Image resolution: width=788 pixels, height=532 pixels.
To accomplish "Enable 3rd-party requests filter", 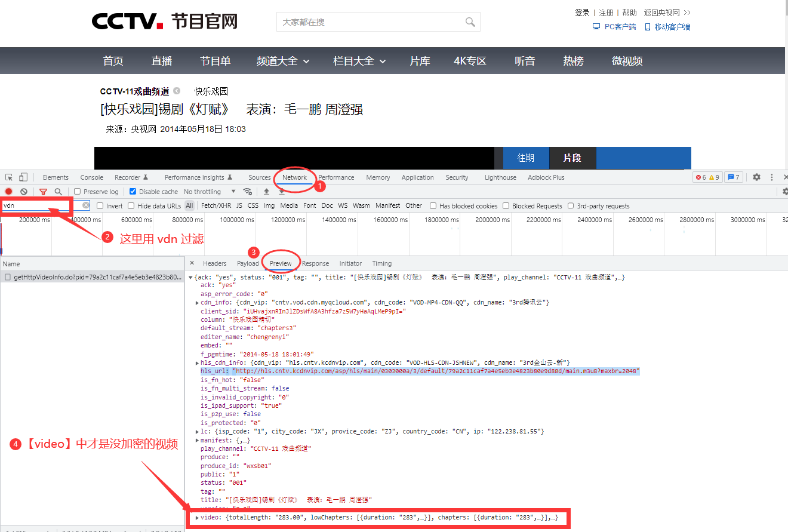I will tap(571, 206).
